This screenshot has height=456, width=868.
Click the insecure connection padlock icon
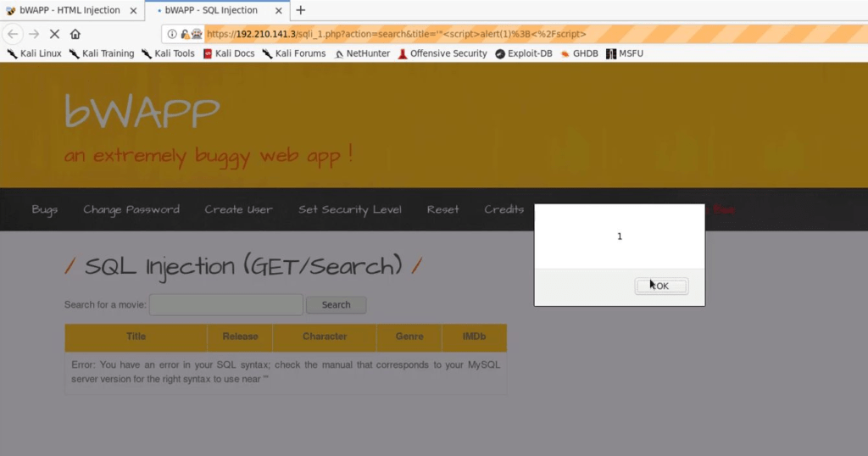pos(185,34)
